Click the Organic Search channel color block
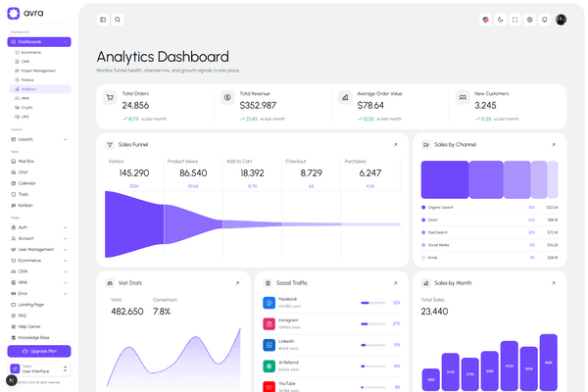 click(445, 179)
